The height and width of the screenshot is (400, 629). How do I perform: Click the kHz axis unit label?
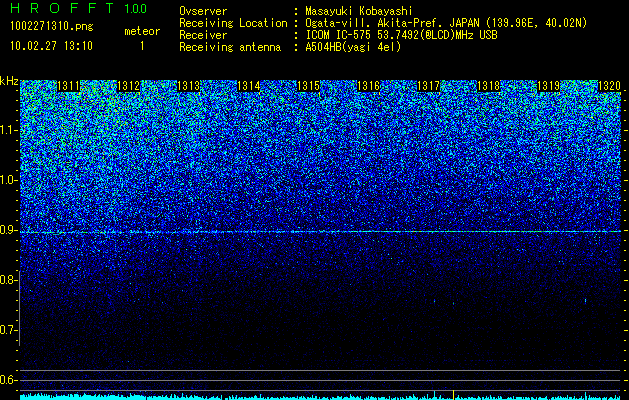click(9, 81)
